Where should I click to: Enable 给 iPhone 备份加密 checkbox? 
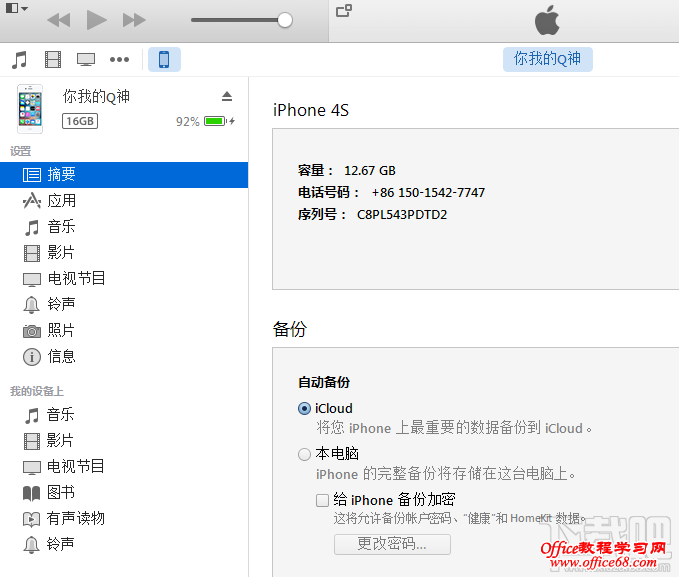[322, 500]
